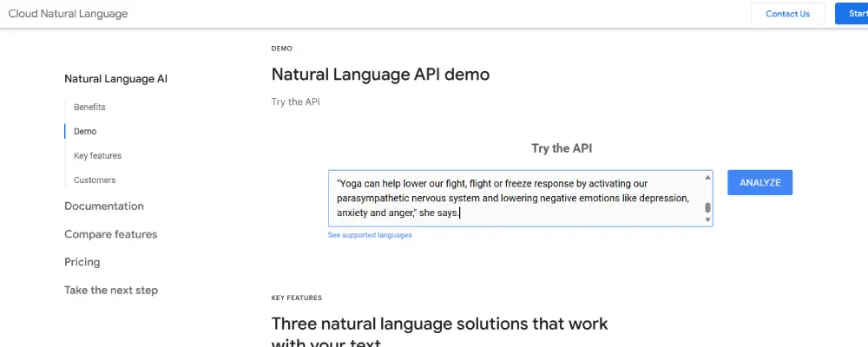Click the text box scrollbar thumb
Screen dimensions: 868x347
click(x=707, y=207)
